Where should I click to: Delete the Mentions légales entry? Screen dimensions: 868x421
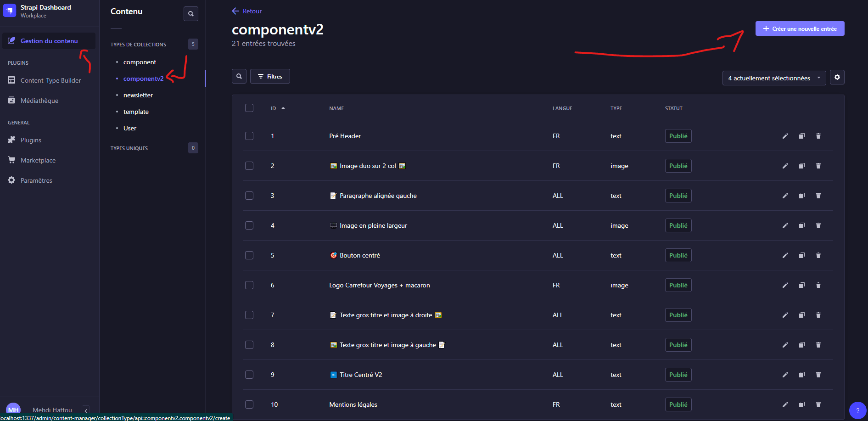pos(818,404)
